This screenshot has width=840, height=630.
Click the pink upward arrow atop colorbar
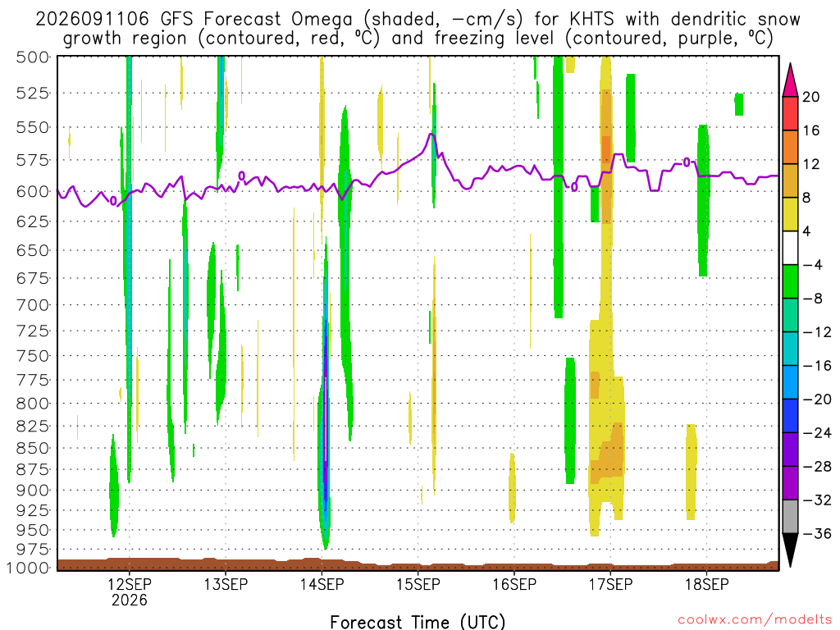point(790,80)
